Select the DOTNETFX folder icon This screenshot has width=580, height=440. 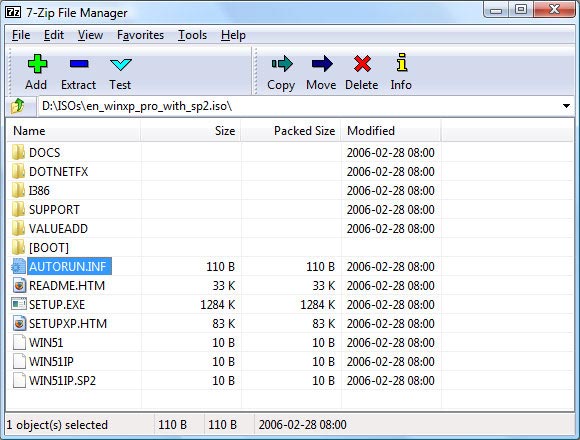(18, 171)
